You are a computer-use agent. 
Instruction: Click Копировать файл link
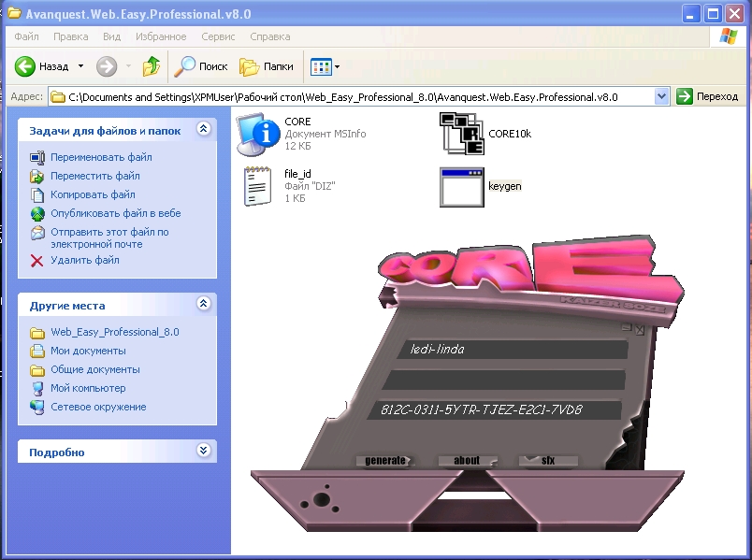coord(93,194)
